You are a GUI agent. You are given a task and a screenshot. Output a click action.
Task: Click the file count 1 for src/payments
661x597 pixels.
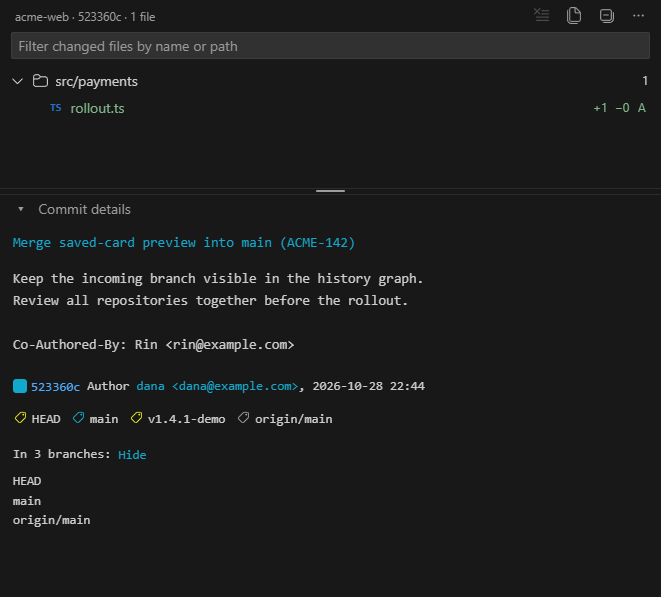(645, 81)
